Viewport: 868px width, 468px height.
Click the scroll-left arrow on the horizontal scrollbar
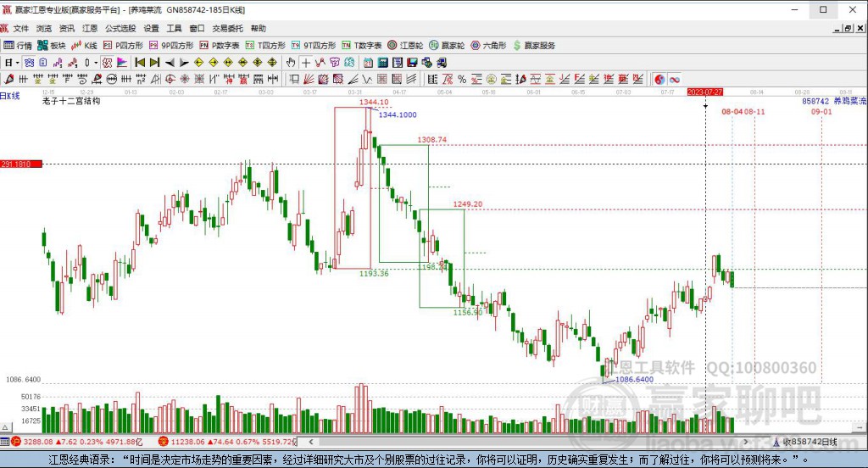click(x=311, y=442)
